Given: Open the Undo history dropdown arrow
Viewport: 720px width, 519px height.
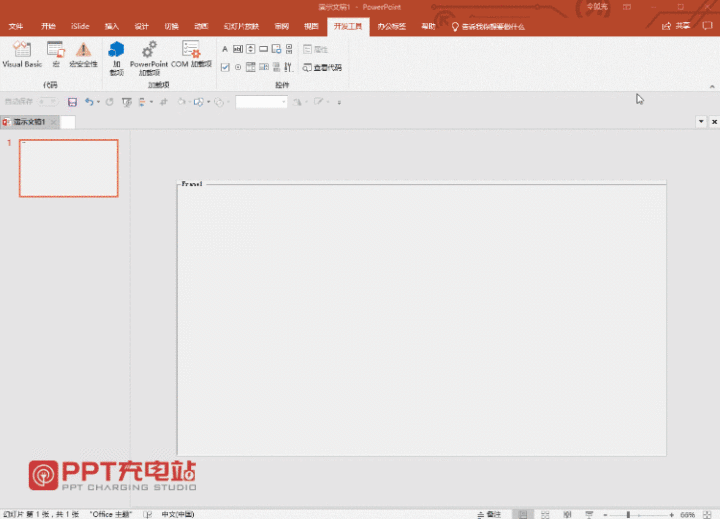Looking at the screenshot, I should (98, 102).
